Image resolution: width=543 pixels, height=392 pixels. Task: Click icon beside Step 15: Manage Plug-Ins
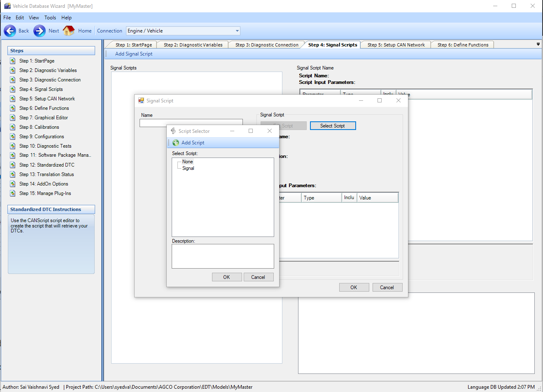pyautogui.click(x=13, y=193)
